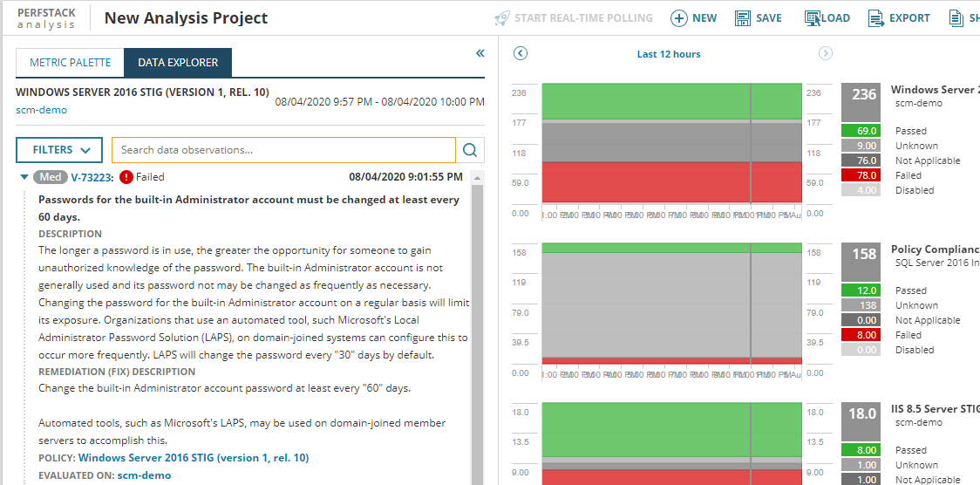Click the Start Real-Time Polling rocket icon

[502, 18]
